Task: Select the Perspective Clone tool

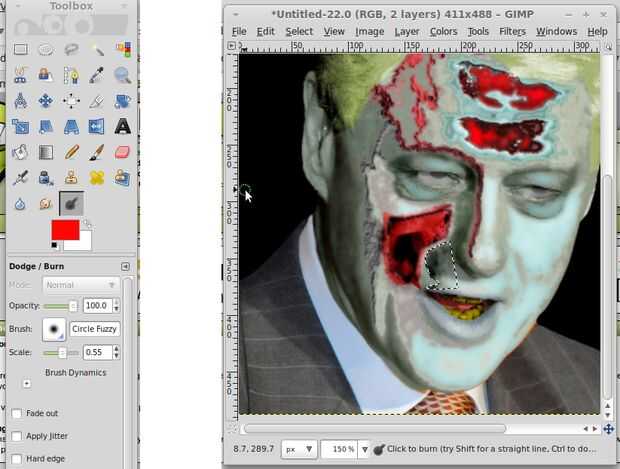Action: (123, 178)
